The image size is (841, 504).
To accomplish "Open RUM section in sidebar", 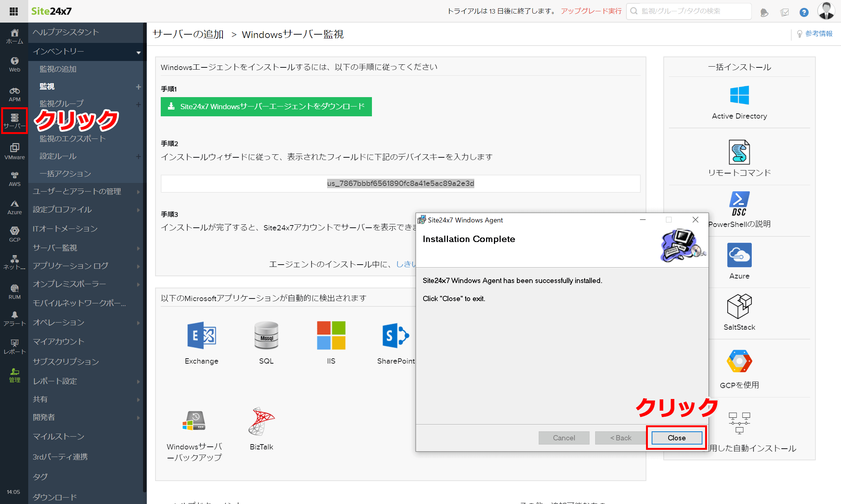I will 14,292.
